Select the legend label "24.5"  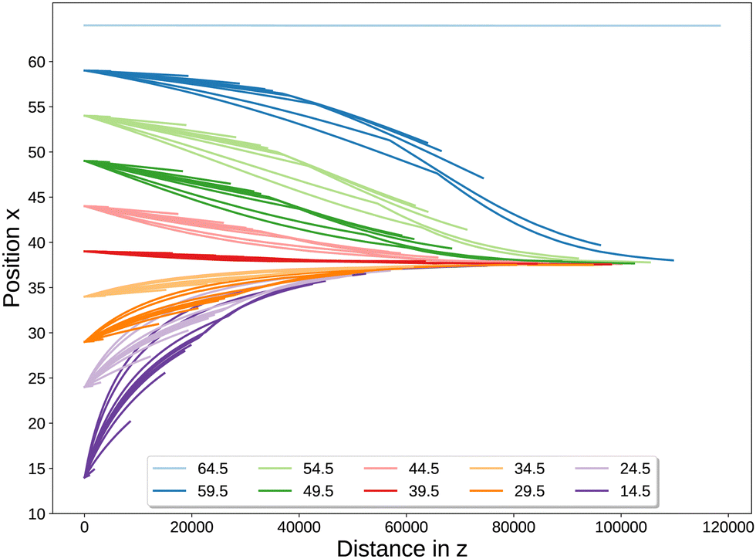[x=635, y=469]
